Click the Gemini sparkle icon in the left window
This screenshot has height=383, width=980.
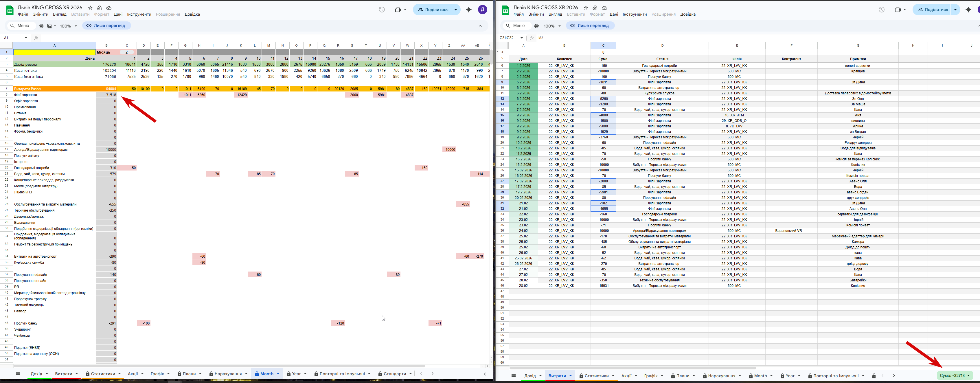pyautogui.click(x=469, y=10)
